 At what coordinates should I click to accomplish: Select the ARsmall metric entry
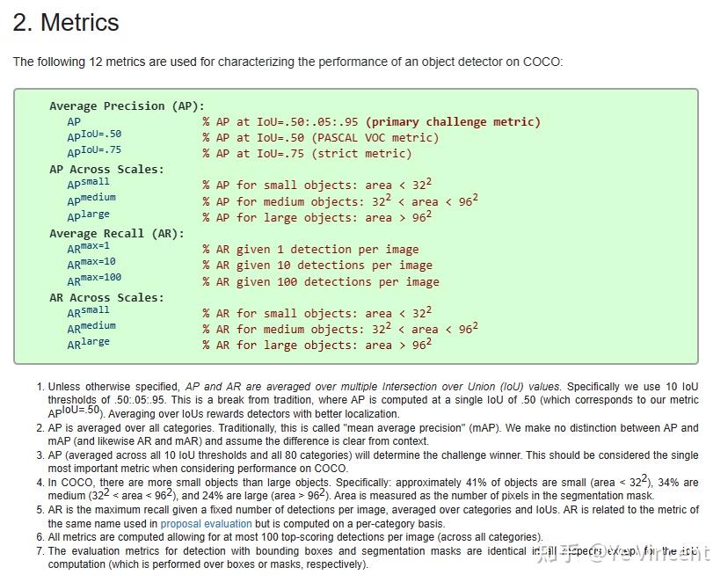click(x=88, y=312)
